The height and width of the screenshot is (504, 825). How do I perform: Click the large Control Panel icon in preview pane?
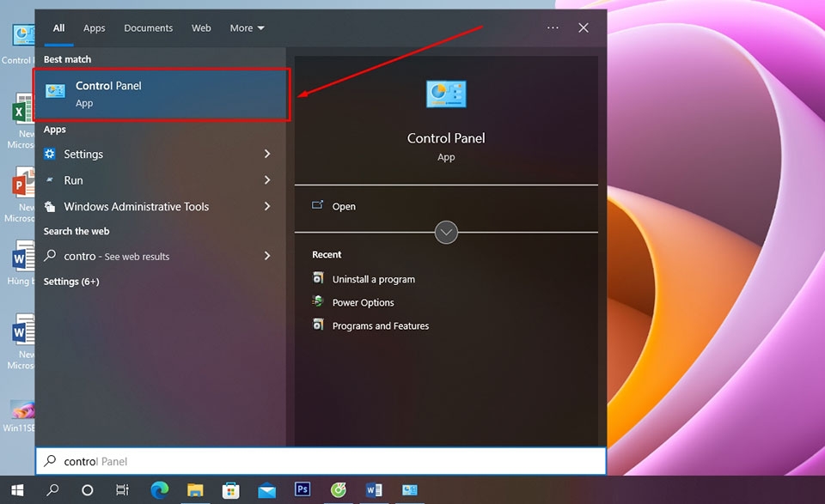click(x=446, y=94)
